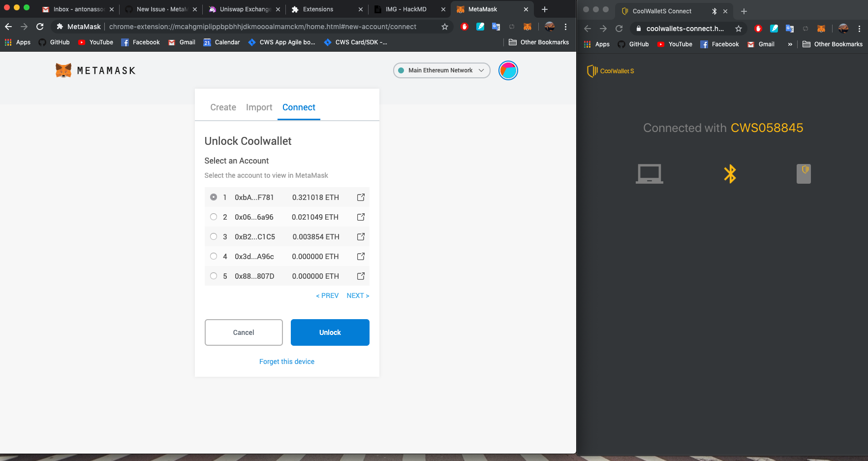Open Facebook bookmark in left window
The height and width of the screenshot is (461, 868).
click(140, 42)
